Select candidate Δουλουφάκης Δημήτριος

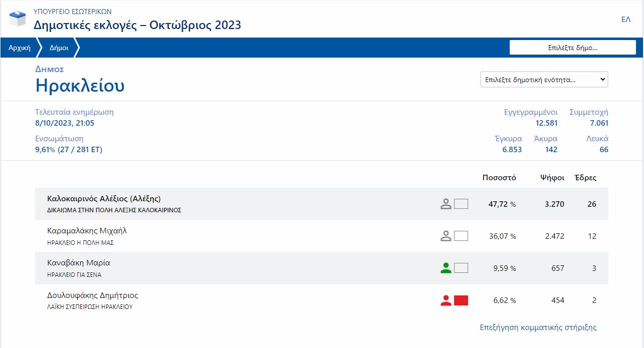coord(92,295)
